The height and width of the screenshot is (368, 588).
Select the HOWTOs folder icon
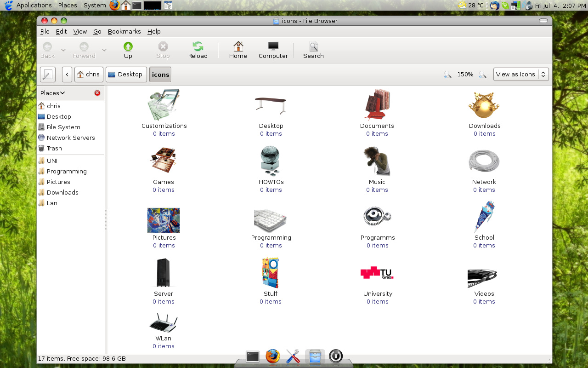pos(271,161)
